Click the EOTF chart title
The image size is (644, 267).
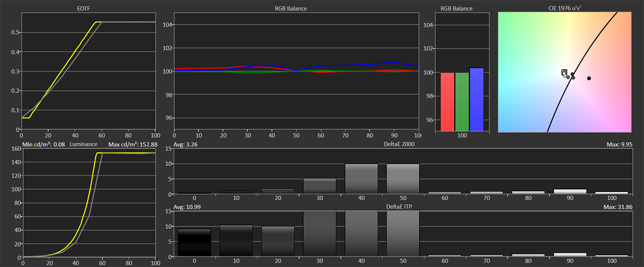click(88, 9)
